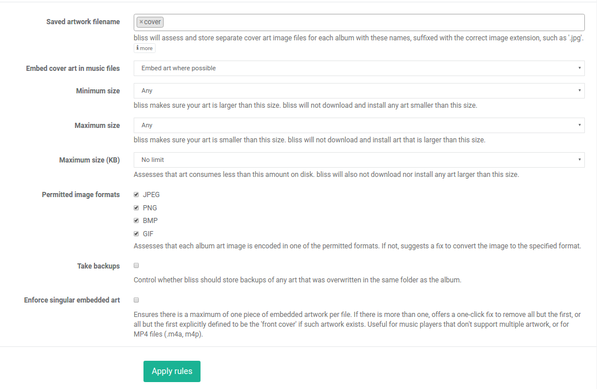Remove the cover filename tag
597x389 pixels.
click(141, 22)
